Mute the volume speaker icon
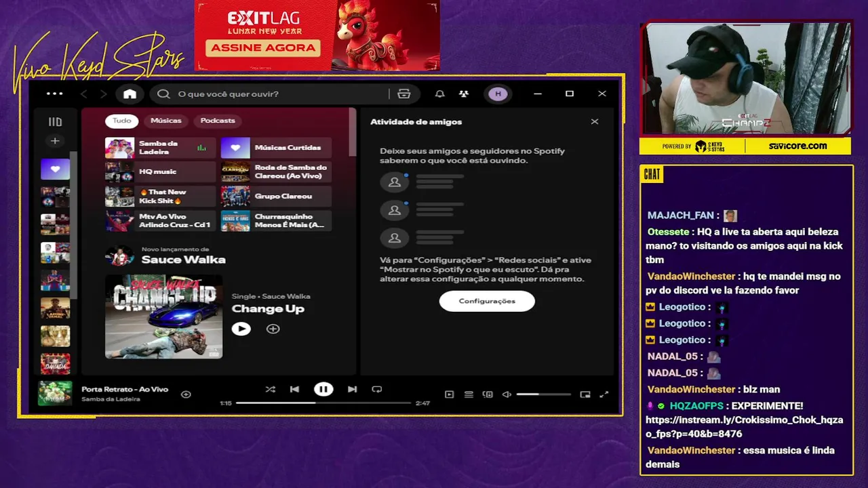 click(507, 394)
